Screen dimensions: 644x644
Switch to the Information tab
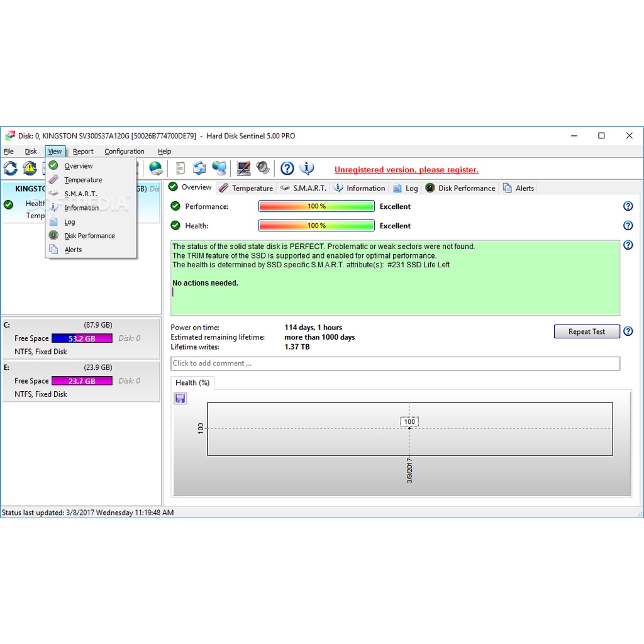point(359,188)
